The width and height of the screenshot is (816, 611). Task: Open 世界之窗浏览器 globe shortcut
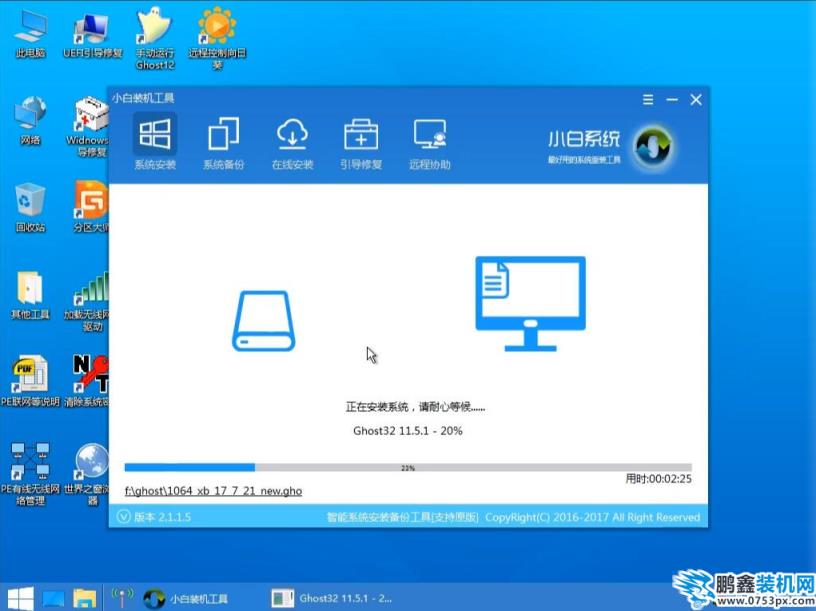click(x=87, y=474)
